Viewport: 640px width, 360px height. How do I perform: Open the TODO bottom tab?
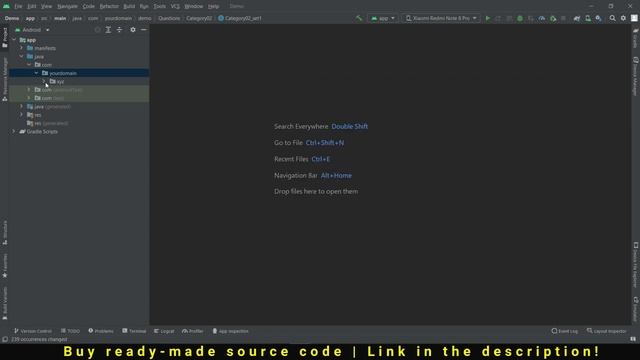click(71, 331)
